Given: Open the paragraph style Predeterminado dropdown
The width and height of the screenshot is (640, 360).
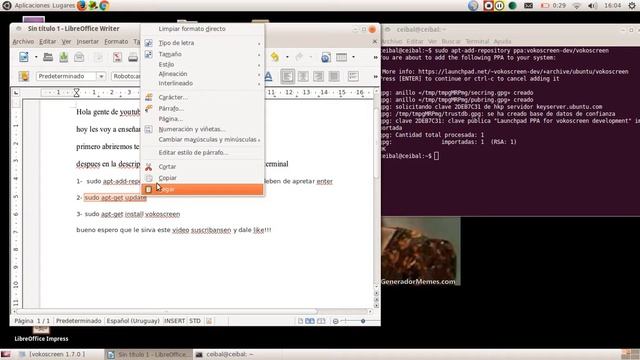Looking at the screenshot, I should click(101, 76).
